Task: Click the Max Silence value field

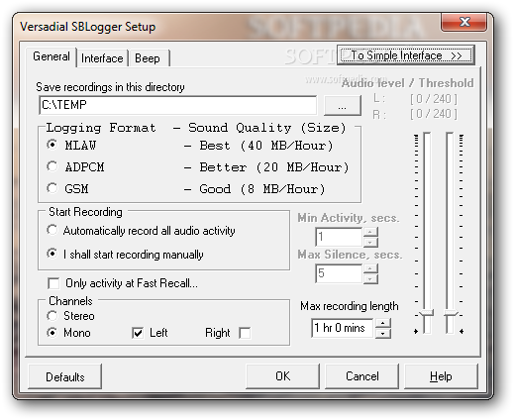Action: click(339, 273)
